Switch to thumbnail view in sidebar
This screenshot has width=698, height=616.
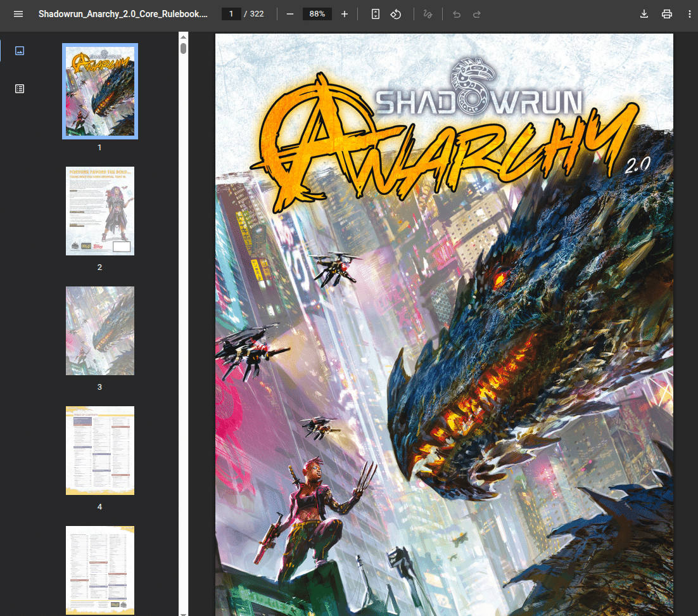(x=20, y=51)
